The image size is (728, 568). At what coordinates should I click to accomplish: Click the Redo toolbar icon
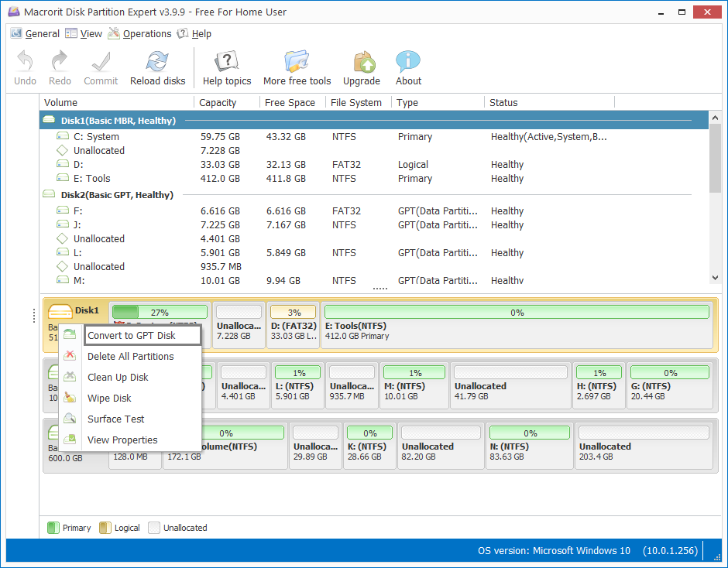[x=60, y=61]
